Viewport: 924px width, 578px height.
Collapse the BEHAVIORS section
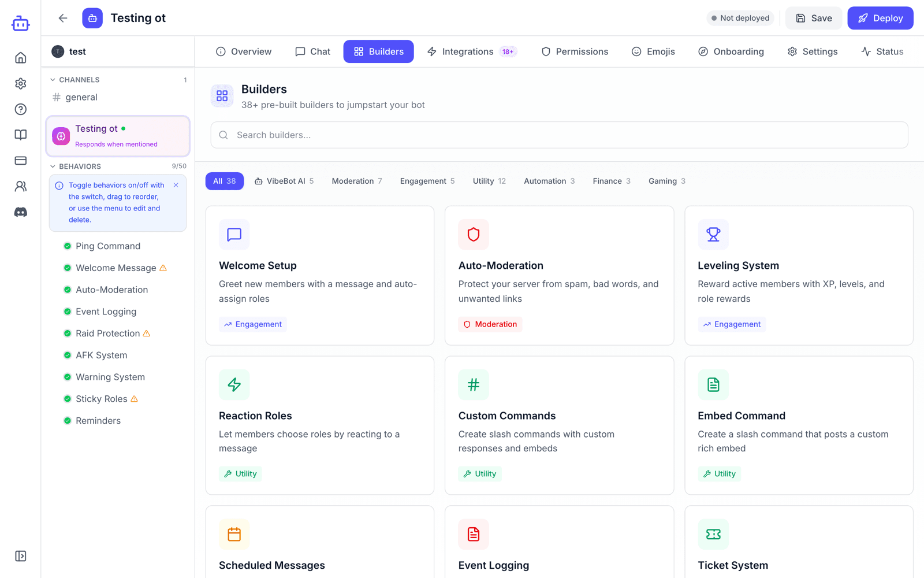(x=75, y=166)
